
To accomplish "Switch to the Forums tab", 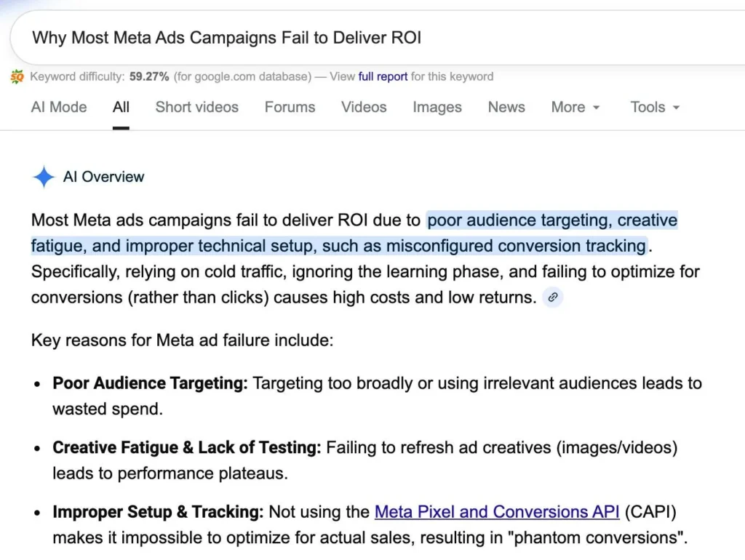I will pyautogui.click(x=290, y=107).
